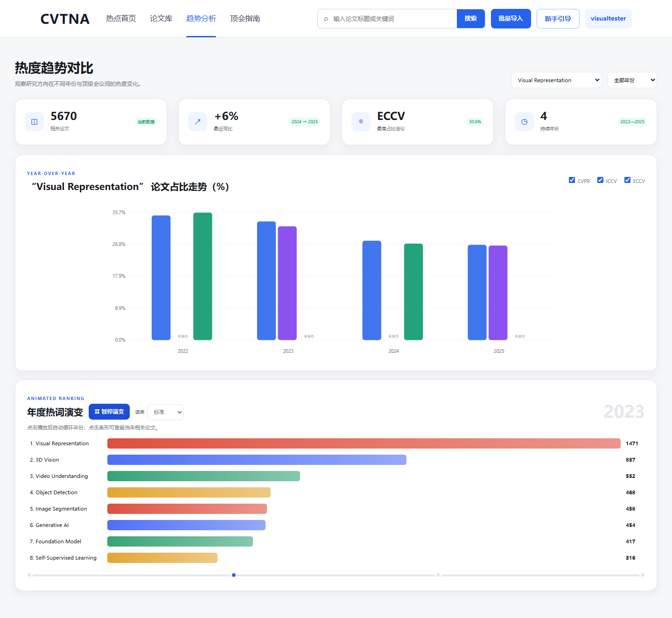Toggle the ICCV series checkbox
The image size is (672, 618).
click(600, 180)
